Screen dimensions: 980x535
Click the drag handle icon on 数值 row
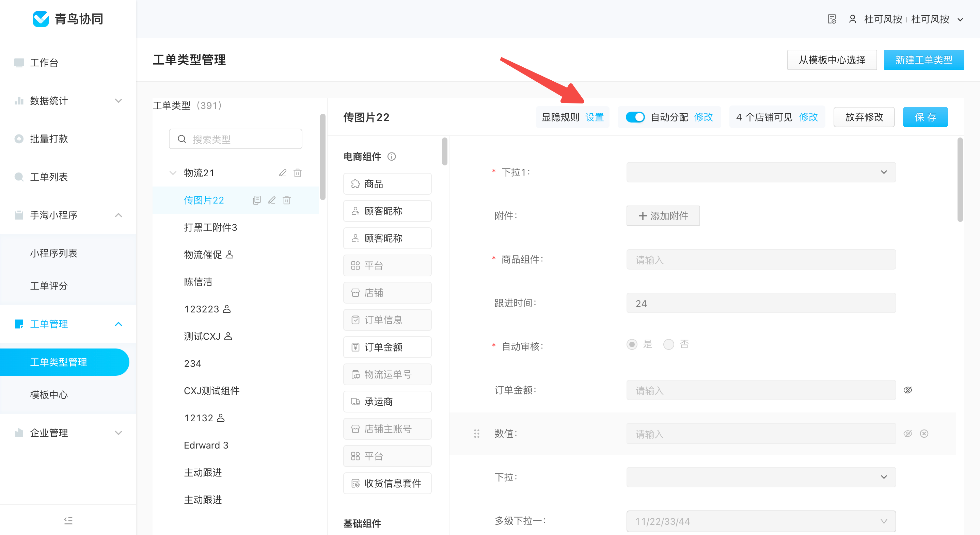pyautogui.click(x=477, y=434)
